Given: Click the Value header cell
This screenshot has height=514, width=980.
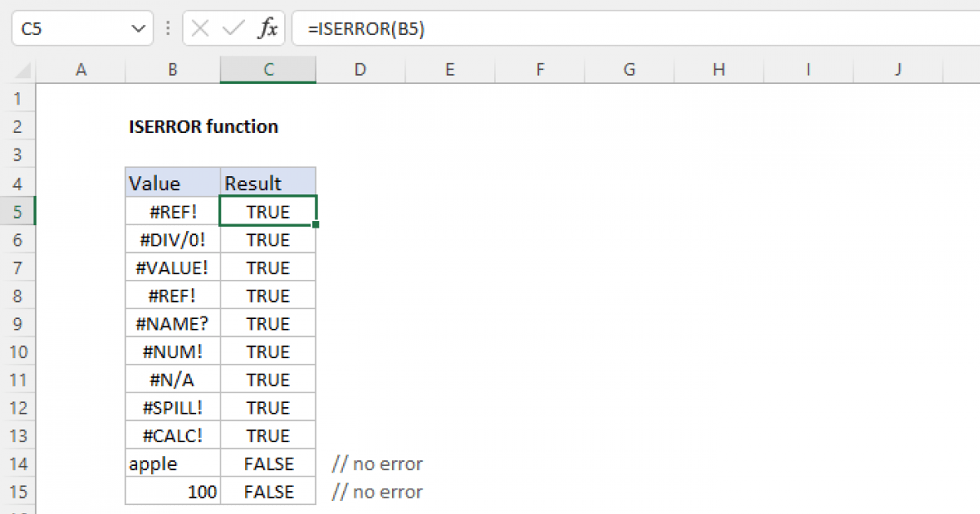Looking at the screenshot, I should [x=171, y=182].
